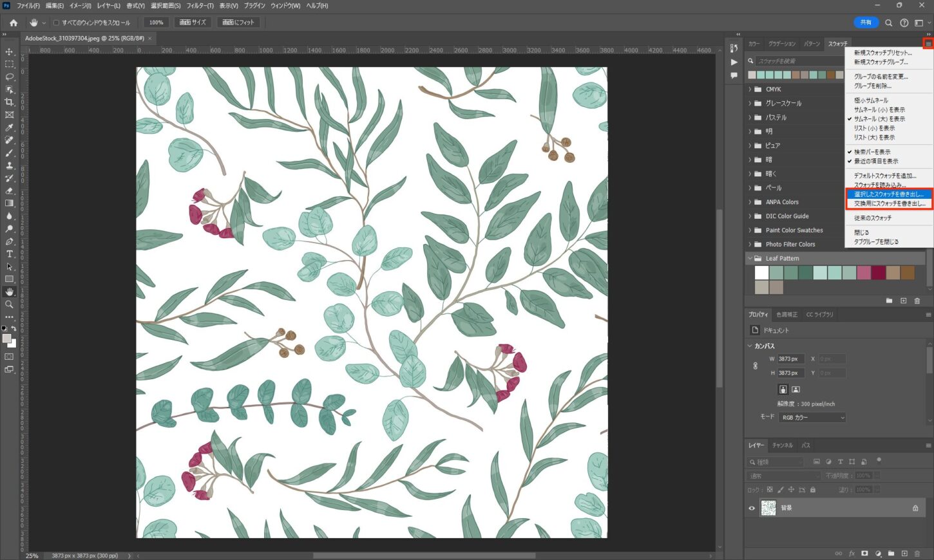Select the Gradient tool
The height and width of the screenshot is (560, 934).
9,203
